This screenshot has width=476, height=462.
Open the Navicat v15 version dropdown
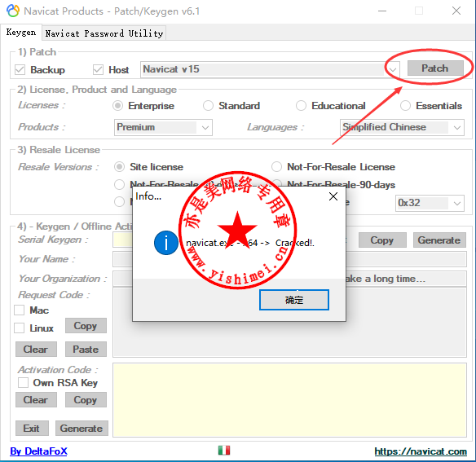[x=270, y=69]
